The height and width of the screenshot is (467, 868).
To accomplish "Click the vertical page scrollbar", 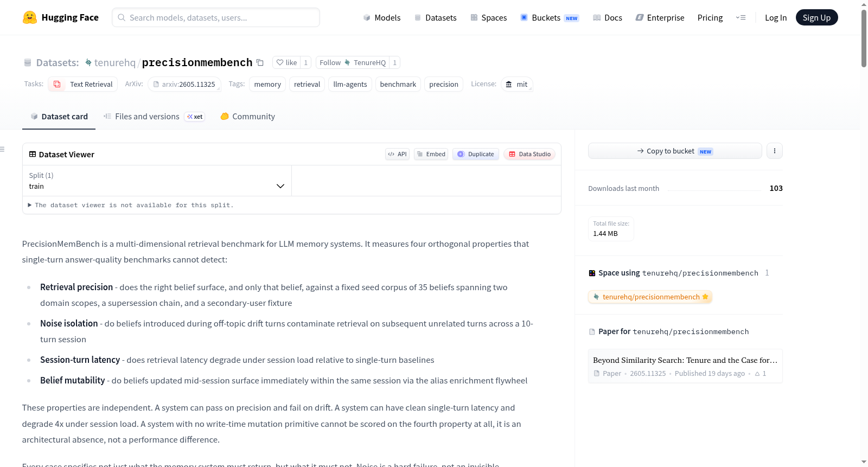I will (x=864, y=38).
